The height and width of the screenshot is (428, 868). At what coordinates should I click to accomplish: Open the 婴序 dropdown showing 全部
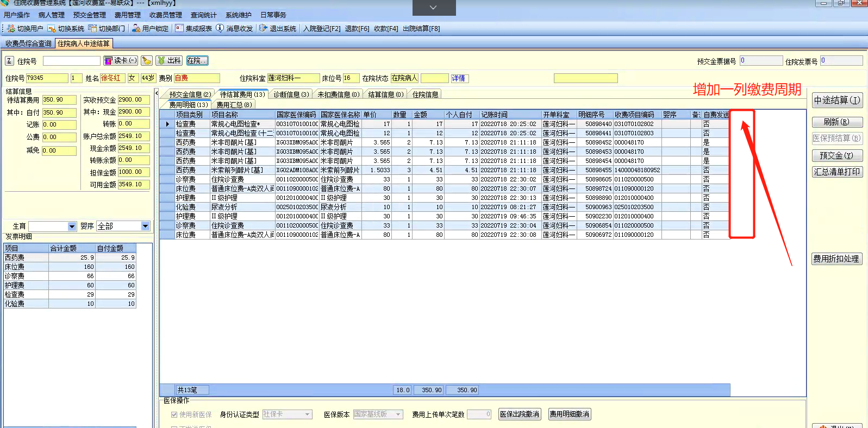coord(145,226)
